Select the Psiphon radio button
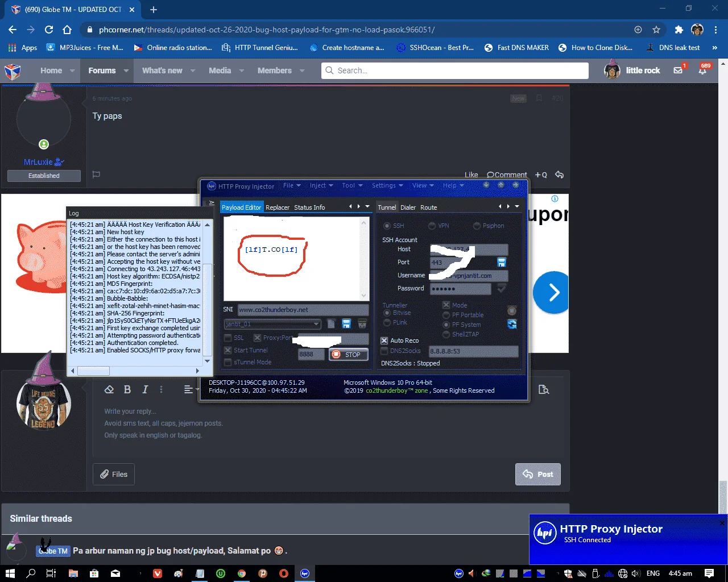Screen dimensions: 728x582 click(477, 226)
